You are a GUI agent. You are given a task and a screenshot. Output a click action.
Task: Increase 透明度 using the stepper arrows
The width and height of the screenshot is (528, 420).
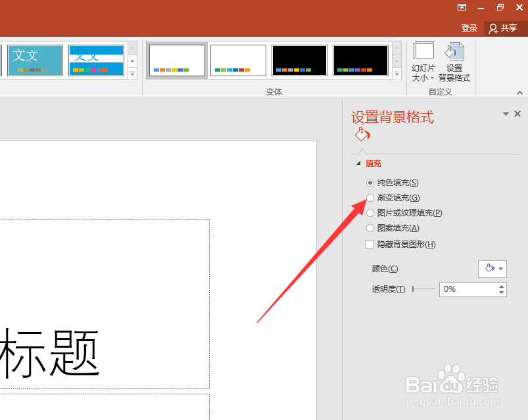click(x=501, y=286)
